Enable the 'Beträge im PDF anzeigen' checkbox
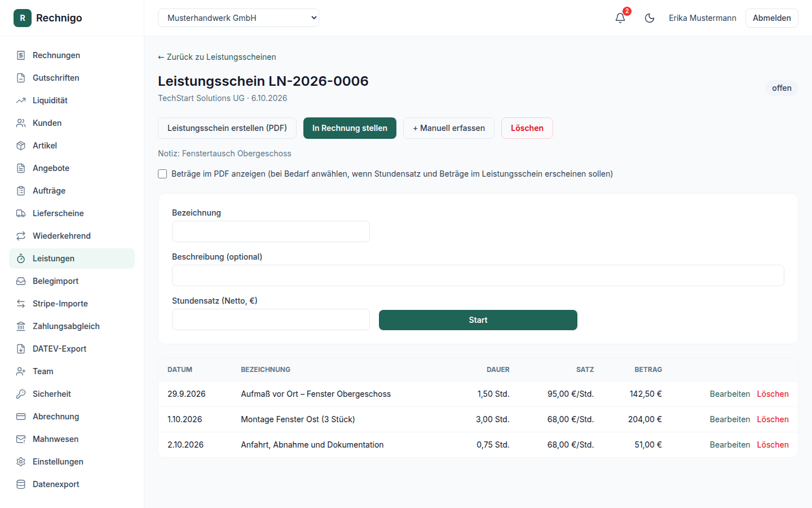812x508 pixels. pos(162,174)
